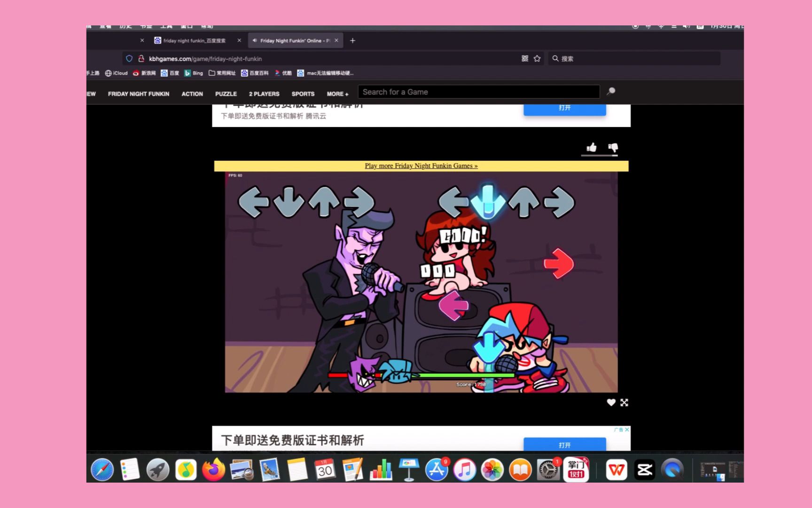Open Music app in the dock
The image size is (812, 508).
[465, 469]
